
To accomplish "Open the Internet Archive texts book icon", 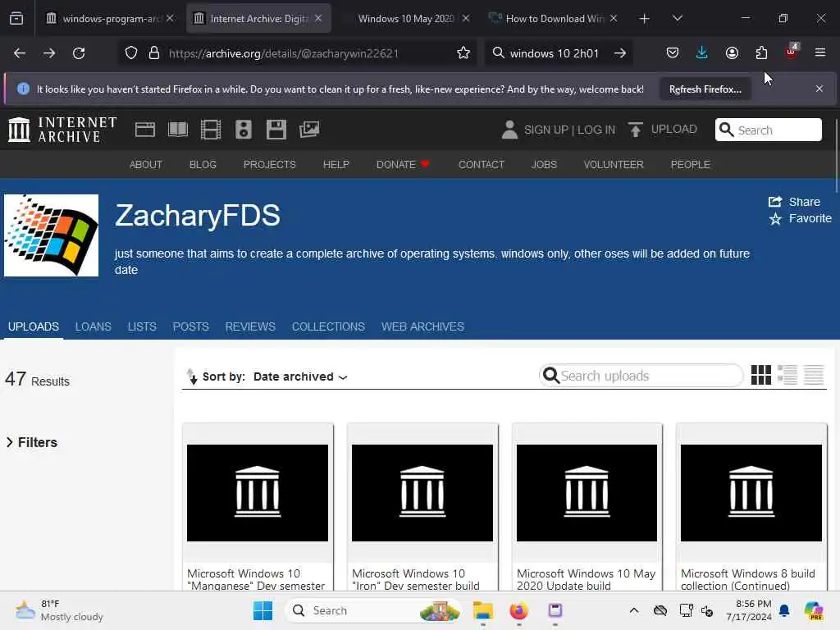I will tap(178, 130).
